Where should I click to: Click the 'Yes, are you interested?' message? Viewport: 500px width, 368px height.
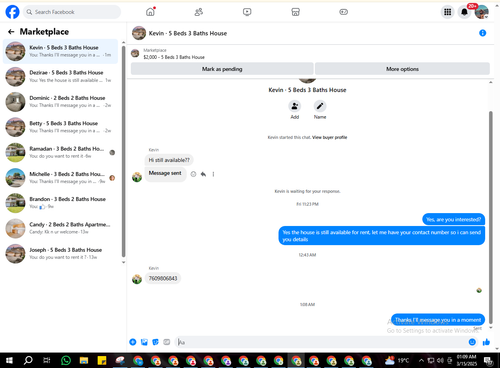(453, 219)
